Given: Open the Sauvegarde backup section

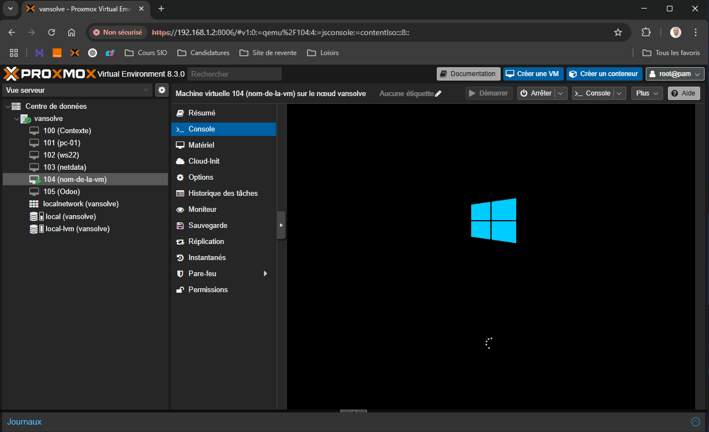Looking at the screenshot, I should point(223,226).
